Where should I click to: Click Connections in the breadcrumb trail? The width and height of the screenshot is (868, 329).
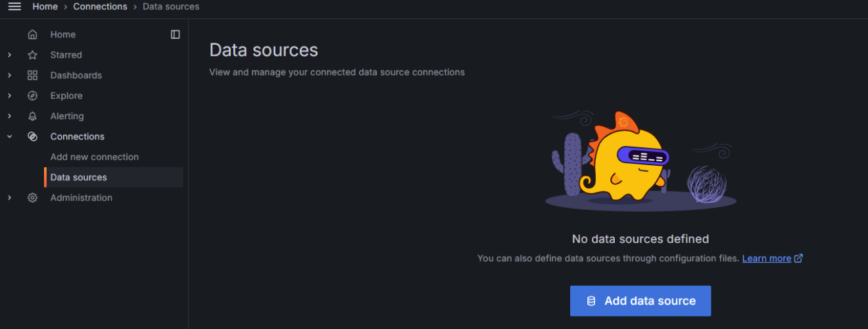click(x=100, y=7)
